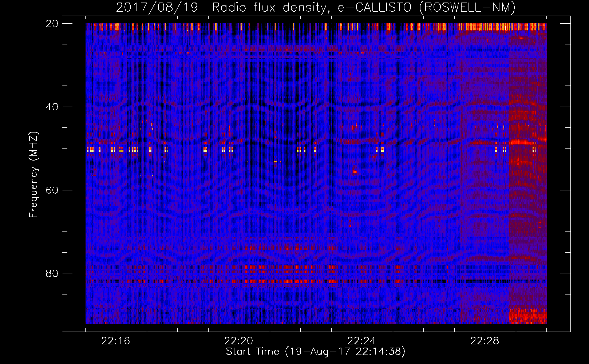
Task: Click the time tick label '22:20'
Action: click(x=239, y=341)
